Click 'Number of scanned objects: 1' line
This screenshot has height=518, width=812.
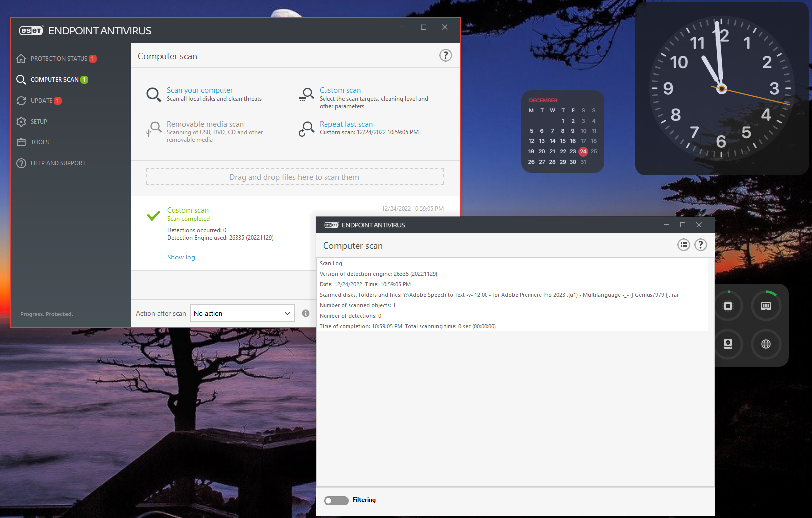point(357,305)
